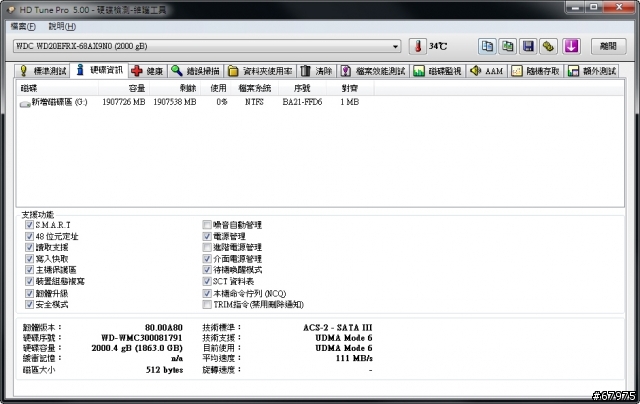Toggle the 進階電源管理 checkbox
640x404 pixels.
207,247
